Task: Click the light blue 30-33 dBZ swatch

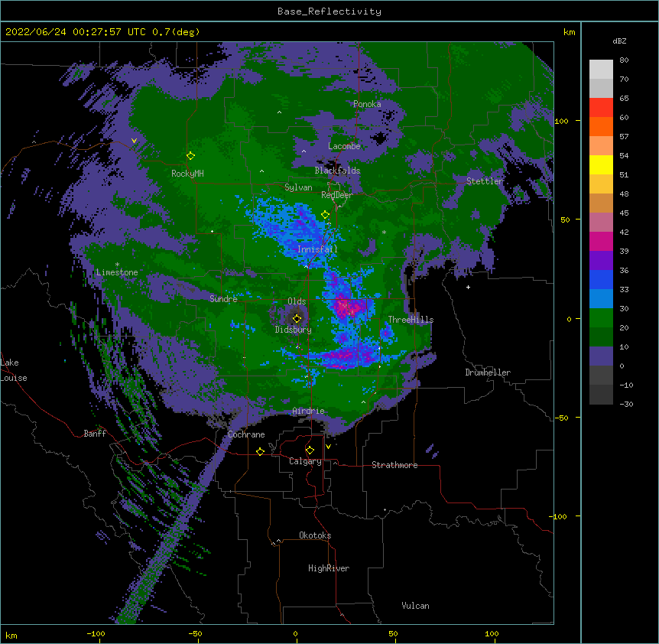Action: click(601, 298)
